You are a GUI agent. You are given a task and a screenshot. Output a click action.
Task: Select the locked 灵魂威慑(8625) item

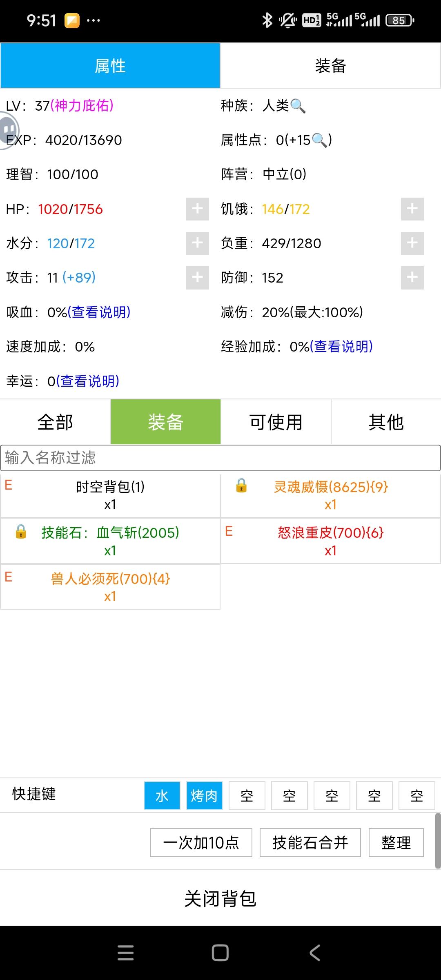click(x=331, y=495)
